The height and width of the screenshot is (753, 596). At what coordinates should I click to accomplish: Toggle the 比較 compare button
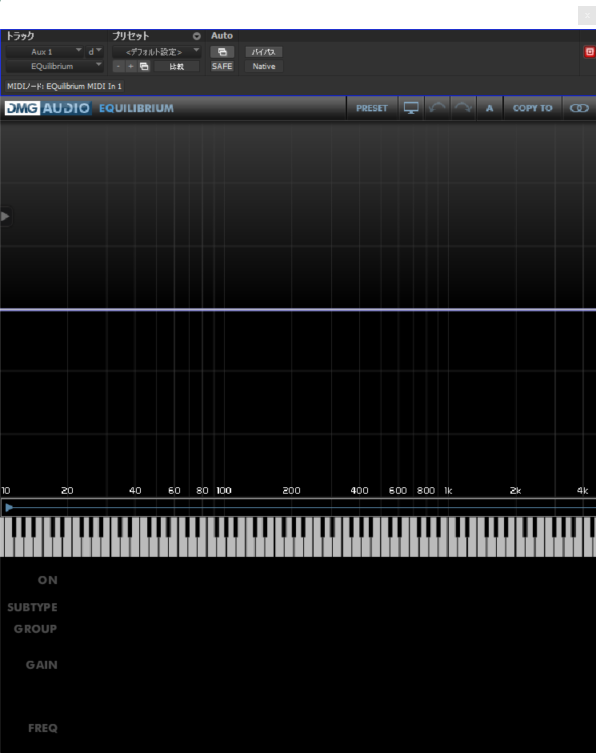click(x=177, y=66)
